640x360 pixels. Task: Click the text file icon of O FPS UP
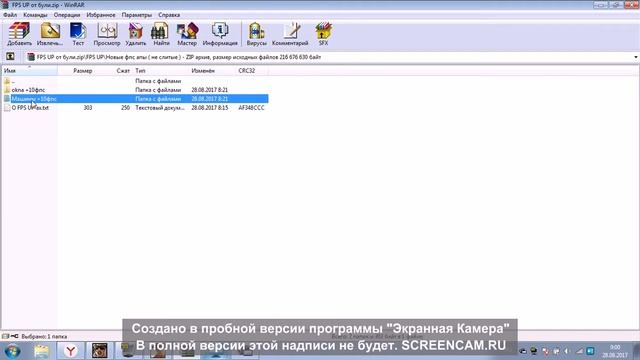(x=7, y=108)
